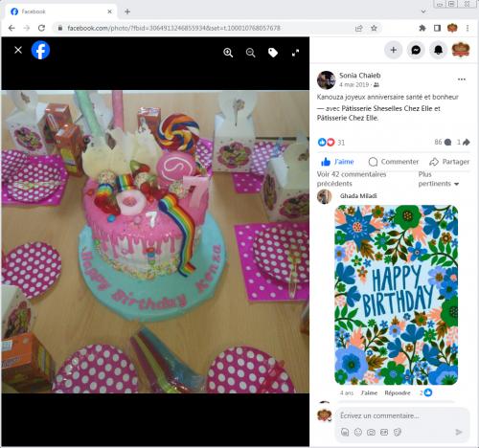Click J'aime to like the post
Viewport: 479px width, 448px height.
coord(337,162)
